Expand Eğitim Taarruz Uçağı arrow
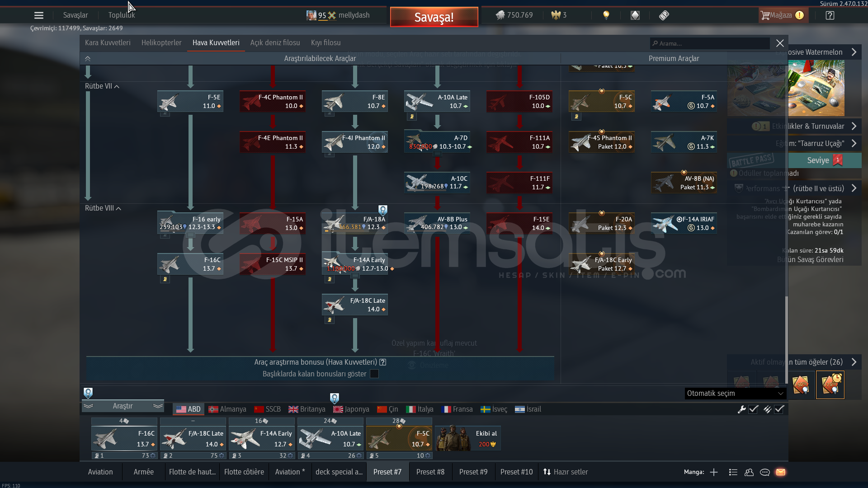This screenshot has width=868, height=488. (x=854, y=143)
